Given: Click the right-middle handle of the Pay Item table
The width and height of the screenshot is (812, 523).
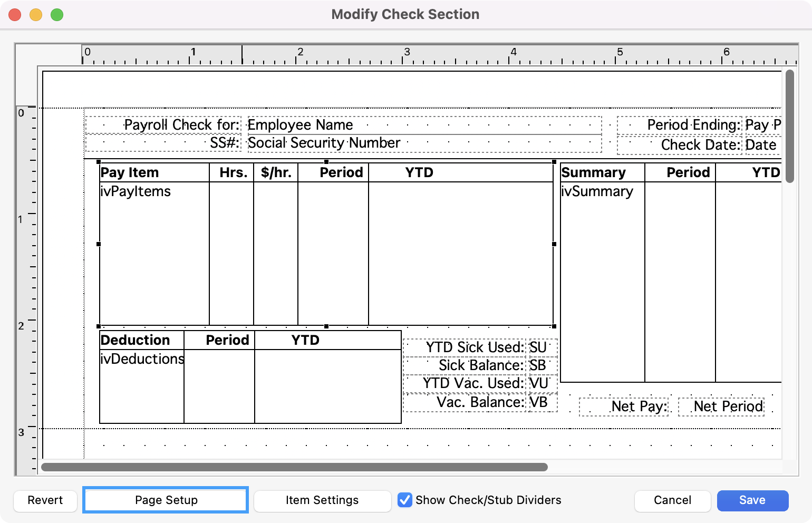Looking at the screenshot, I should [554, 244].
